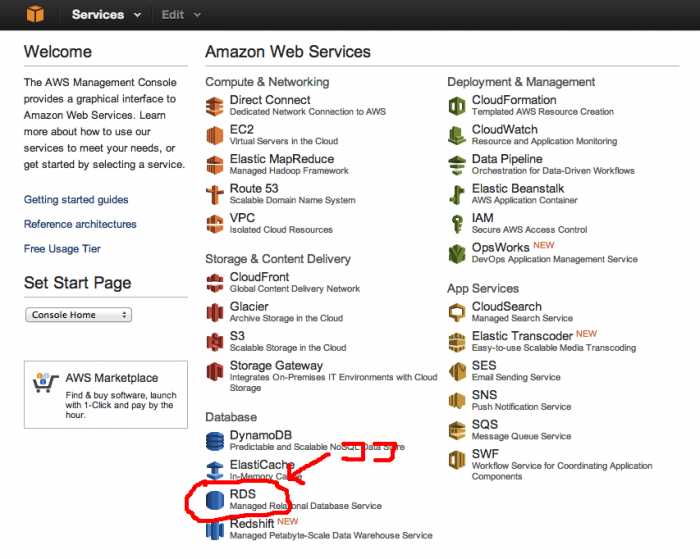Screen dimensions: 700x559
Task: Open CloudWatch service link
Action: pyautogui.click(x=504, y=129)
